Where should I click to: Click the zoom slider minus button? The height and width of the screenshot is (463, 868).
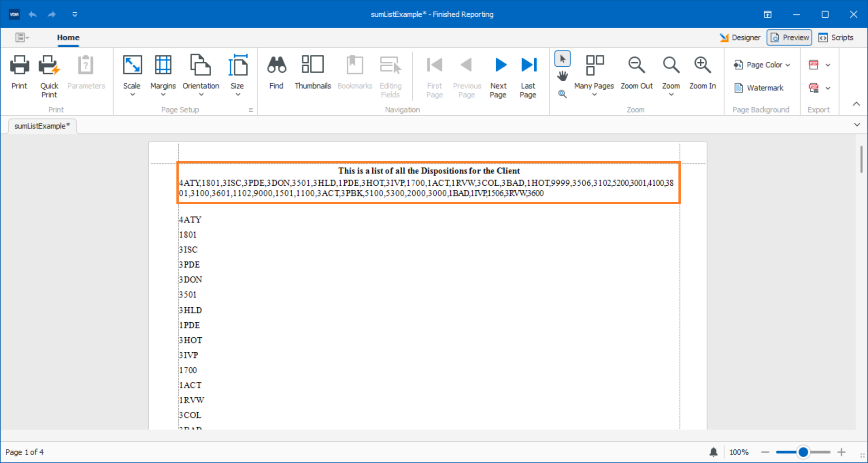point(766,452)
